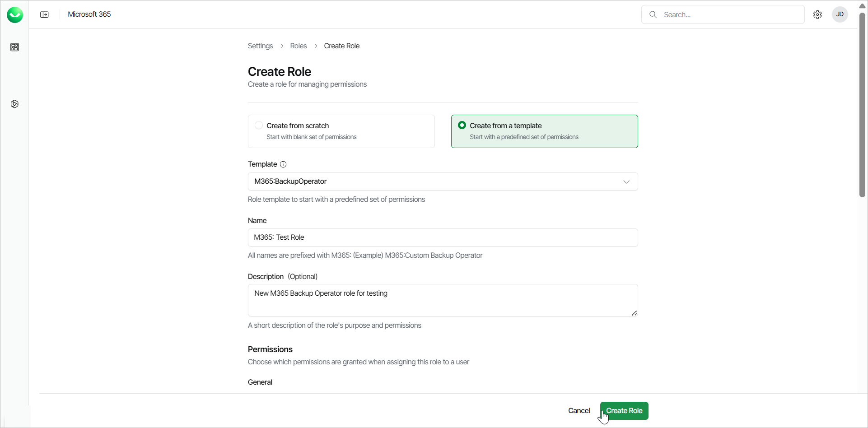This screenshot has width=868, height=428.
Task: Toggle the sidebar panel icon
Action: tap(44, 14)
